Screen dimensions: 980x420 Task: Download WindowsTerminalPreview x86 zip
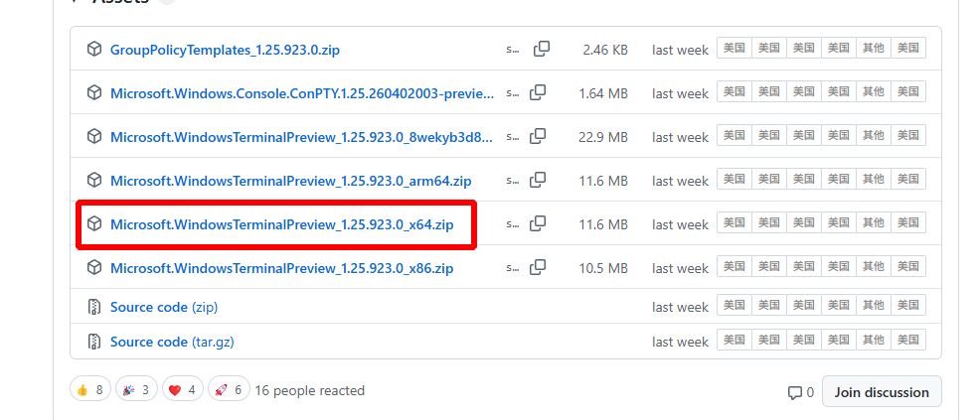click(281, 268)
